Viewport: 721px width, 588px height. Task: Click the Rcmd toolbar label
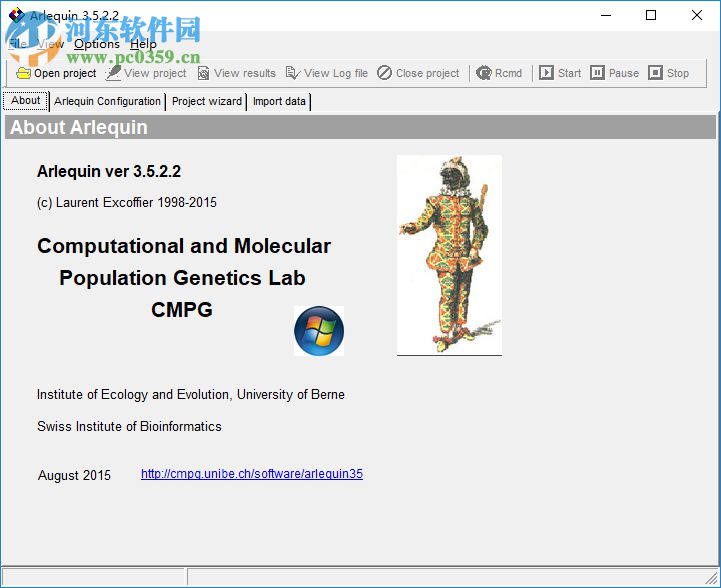pyautogui.click(x=508, y=73)
